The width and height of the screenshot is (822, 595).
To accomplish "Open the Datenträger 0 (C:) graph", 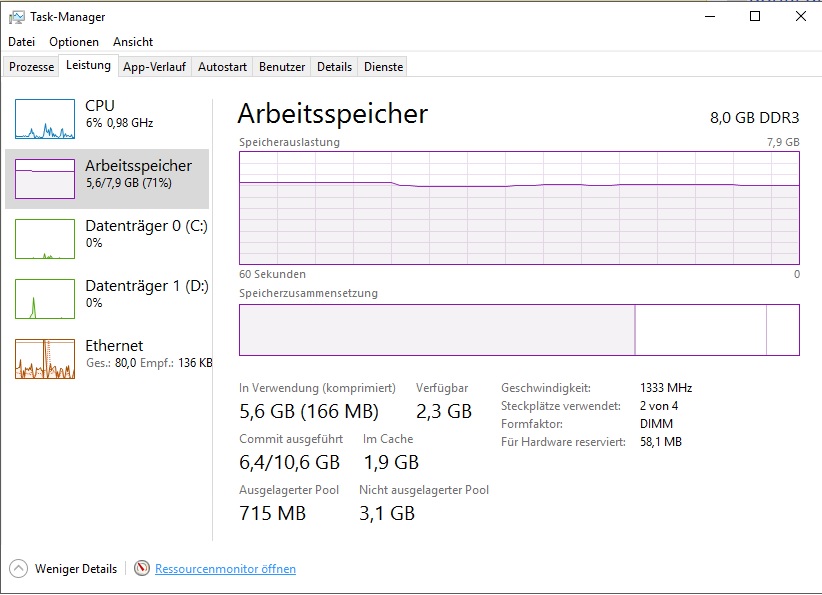I will (45, 239).
